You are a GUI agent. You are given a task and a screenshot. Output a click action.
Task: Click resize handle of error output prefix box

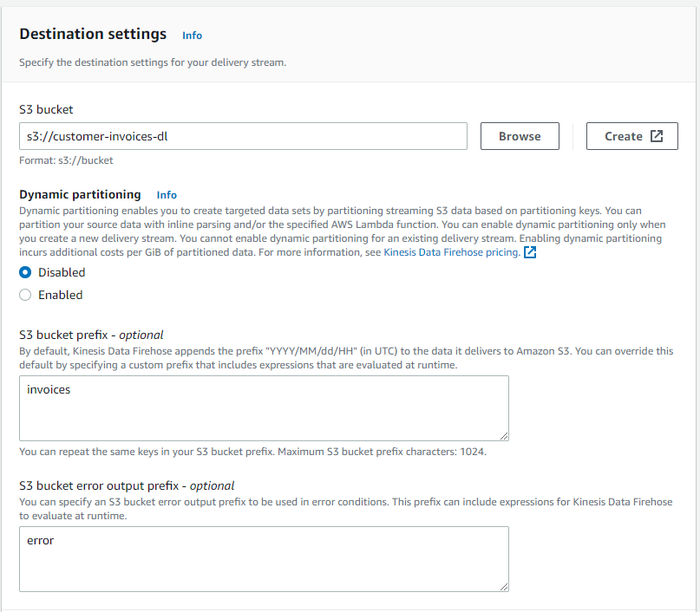click(x=503, y=586)
